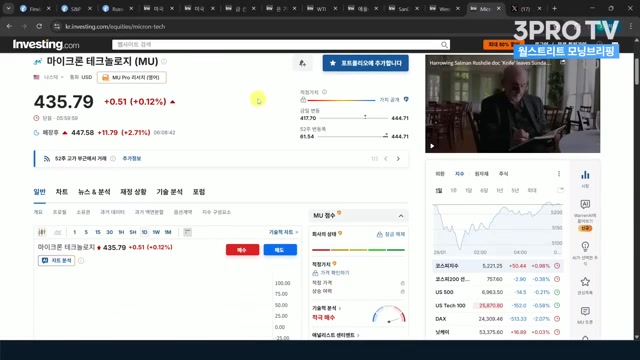Viewport: 640px width, 360px height.
Task: Select the 1W chart interval
Action: (156, 232)
